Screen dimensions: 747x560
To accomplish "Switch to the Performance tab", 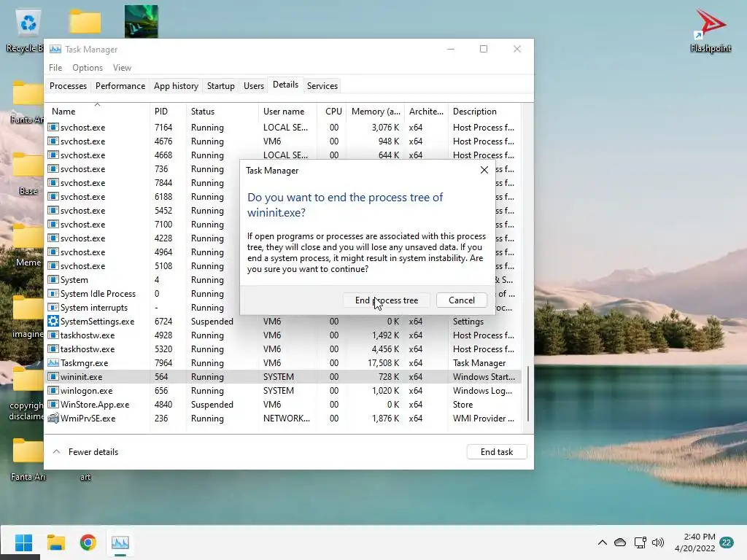I will (x=120, y=86).
